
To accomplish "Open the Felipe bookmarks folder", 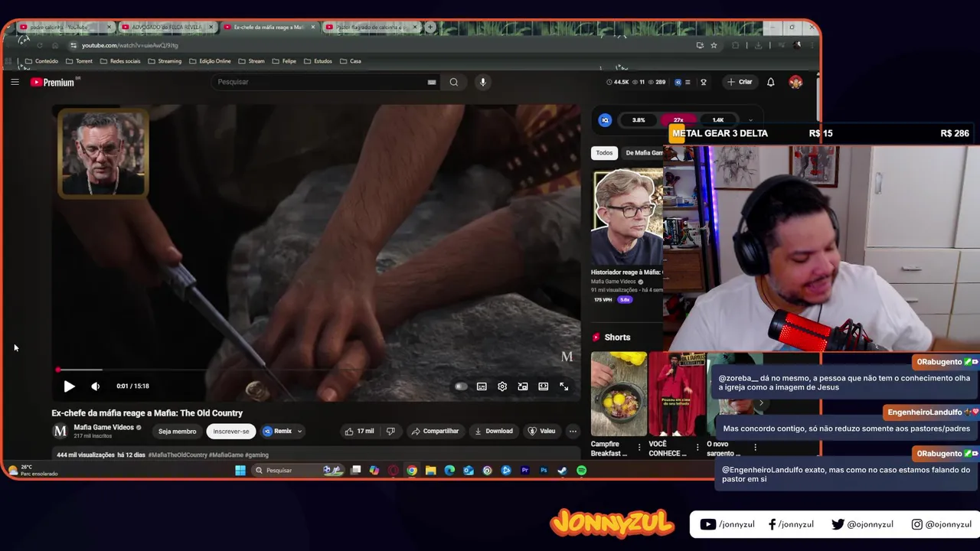I will tap(284, 61).
